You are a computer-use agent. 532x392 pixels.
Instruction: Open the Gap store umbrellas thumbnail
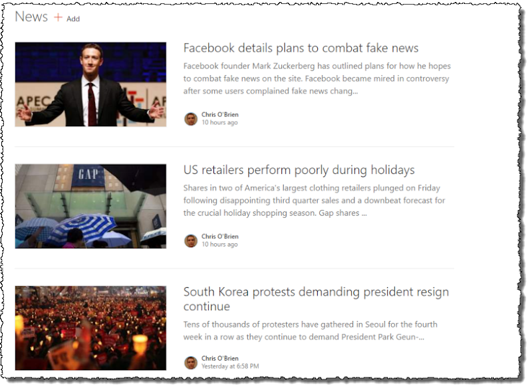coord(90,206)
